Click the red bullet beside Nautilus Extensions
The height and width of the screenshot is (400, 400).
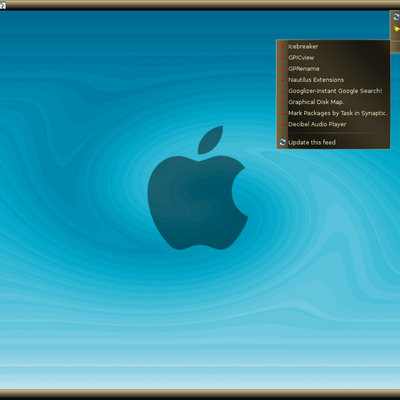coord(283,80)
